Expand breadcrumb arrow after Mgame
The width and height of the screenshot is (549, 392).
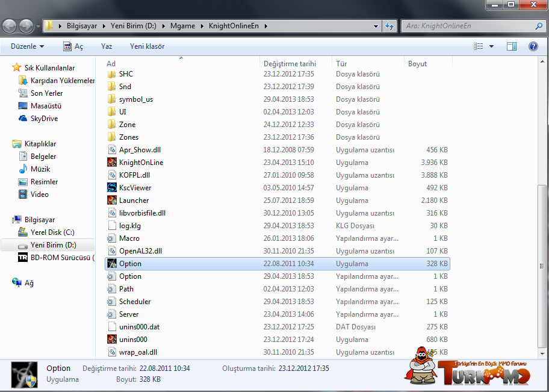tap(202, 26)
